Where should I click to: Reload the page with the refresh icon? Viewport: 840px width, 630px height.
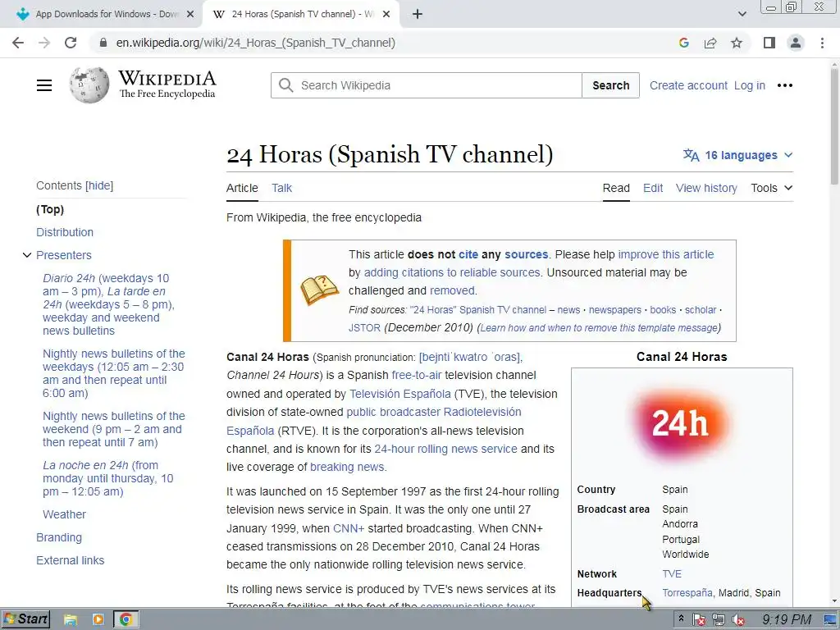pyautogui.click(x=71, y=43)
